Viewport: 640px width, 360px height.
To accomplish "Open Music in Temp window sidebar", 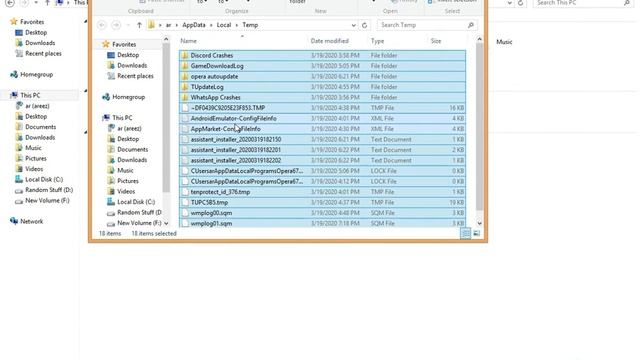I will point(120,170).
